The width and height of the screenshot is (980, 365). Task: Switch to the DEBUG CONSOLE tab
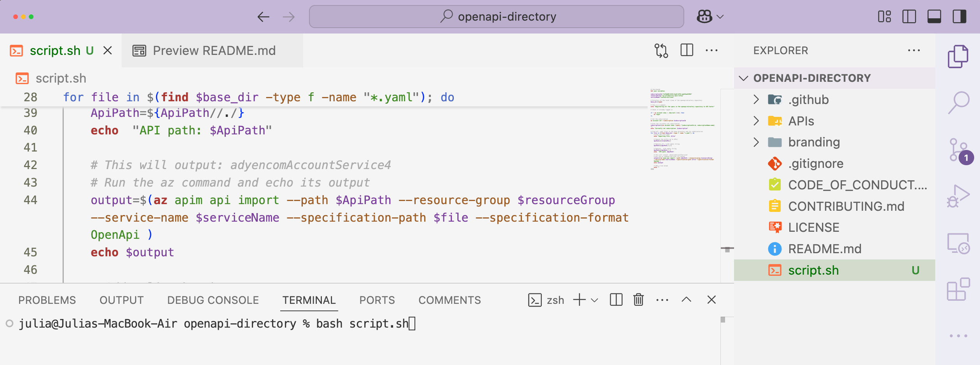point(213,300)
